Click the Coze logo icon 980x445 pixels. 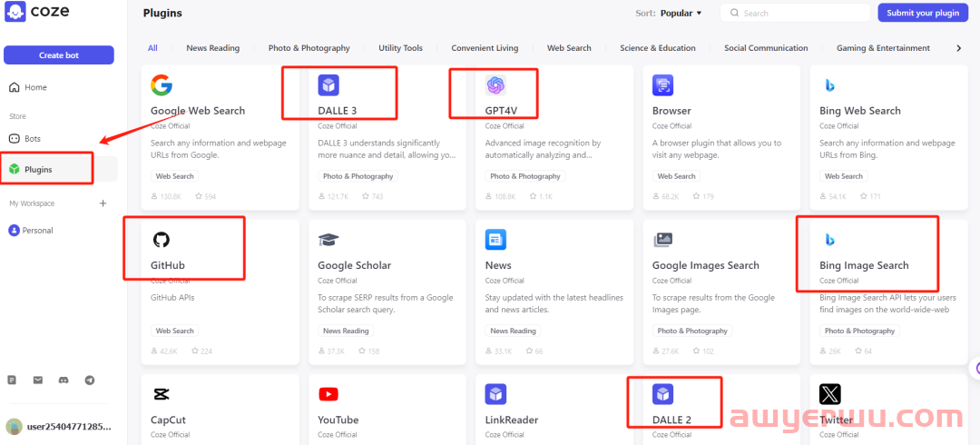click(15, 11)
